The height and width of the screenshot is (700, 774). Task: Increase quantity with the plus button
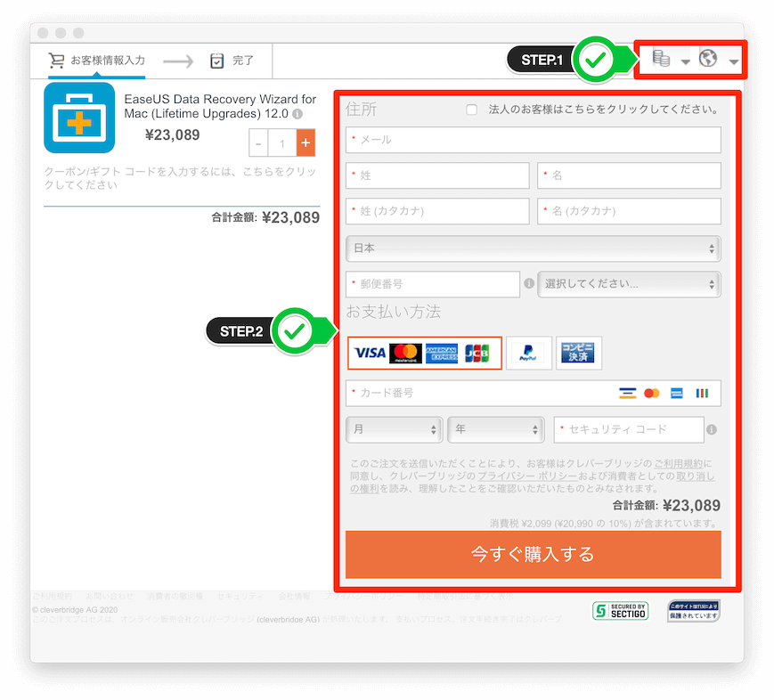[306, 142]
